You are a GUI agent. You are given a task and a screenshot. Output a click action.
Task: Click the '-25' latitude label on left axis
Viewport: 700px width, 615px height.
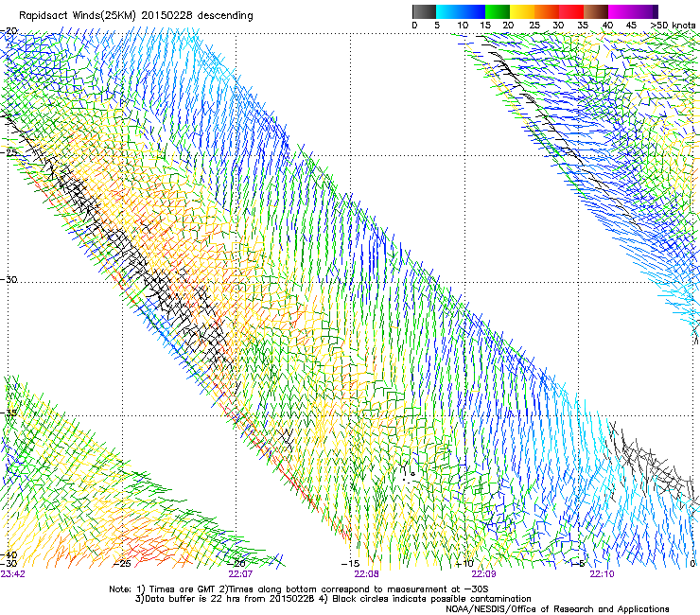tap(9, 152)
